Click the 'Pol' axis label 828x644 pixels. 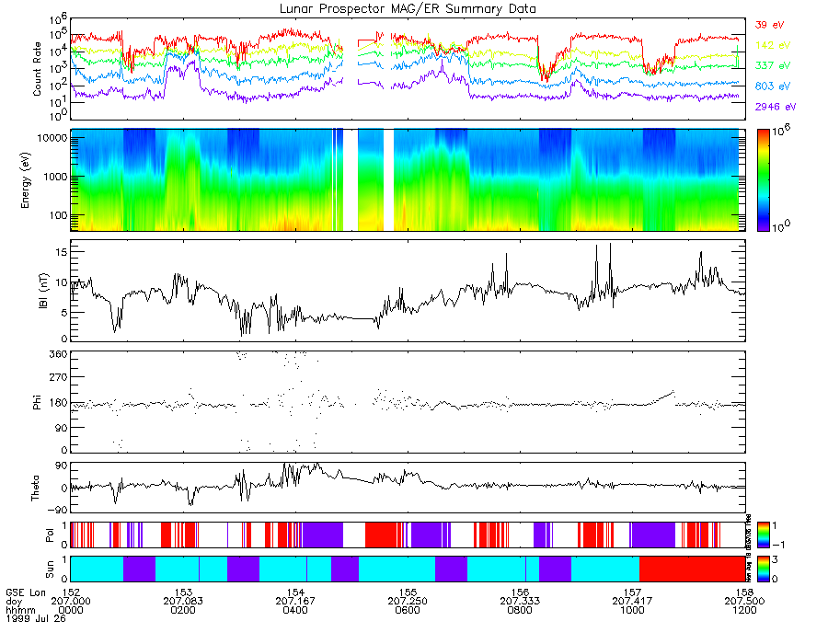[x=50, y=535]
